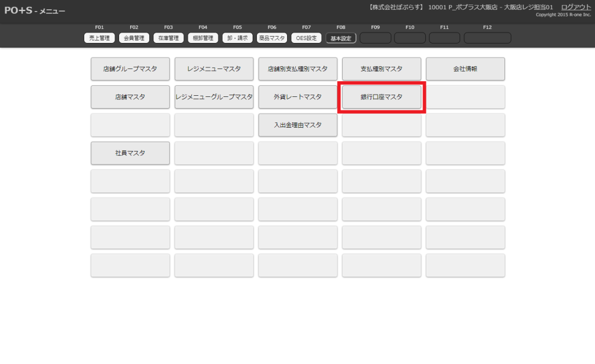Open 外貨レートマスタ
The height and width of the screenshot is (364, 595).
[297, 97]
